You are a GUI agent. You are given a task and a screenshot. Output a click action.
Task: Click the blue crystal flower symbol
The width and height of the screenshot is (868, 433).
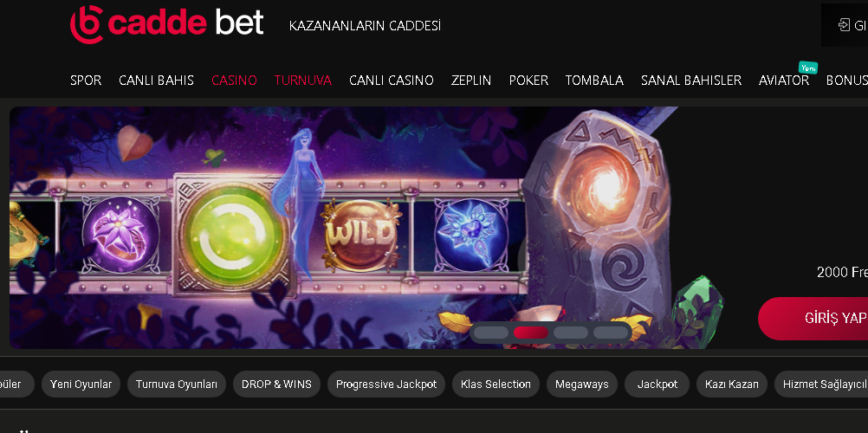point(471,235)
